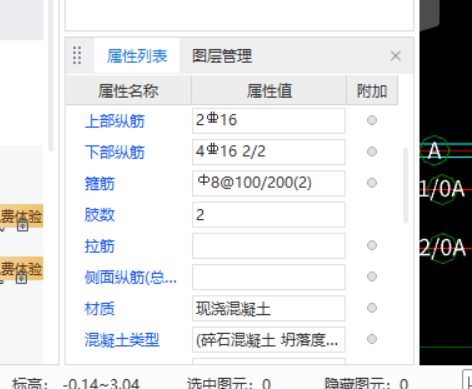The height and width of the screenshot is (389, 472).
Task: Click the 属性名称 column header
Action: (x=128, y=90)
